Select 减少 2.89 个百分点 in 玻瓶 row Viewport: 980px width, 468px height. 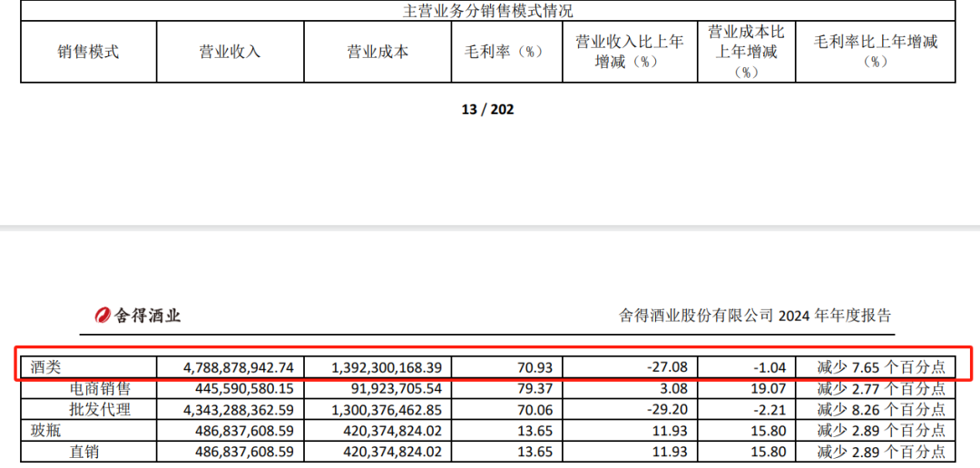[880, 431]
